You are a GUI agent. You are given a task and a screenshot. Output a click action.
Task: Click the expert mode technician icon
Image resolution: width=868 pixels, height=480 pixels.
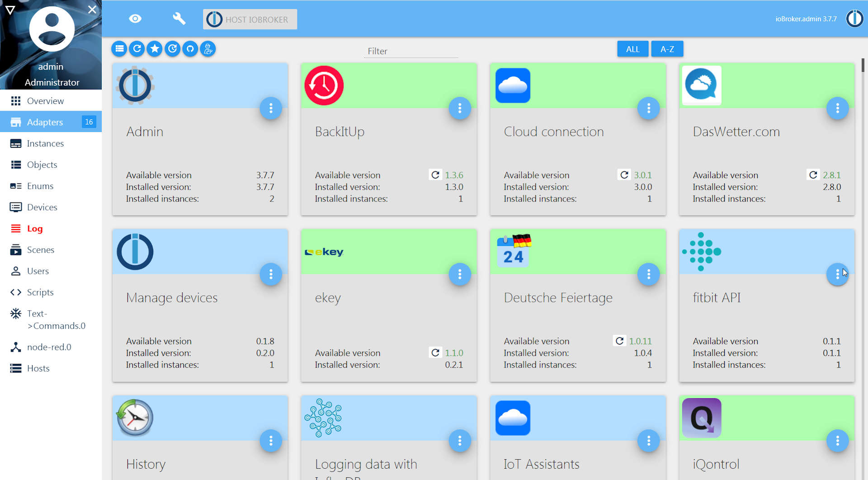coord(208,49)
